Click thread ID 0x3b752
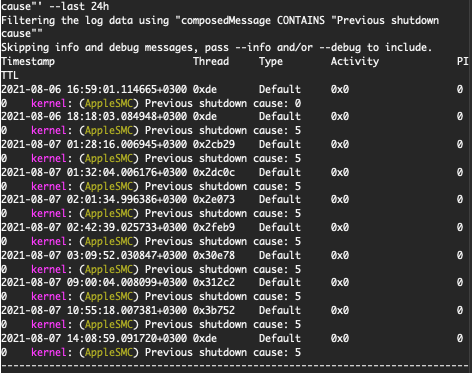 pos(214,310)
